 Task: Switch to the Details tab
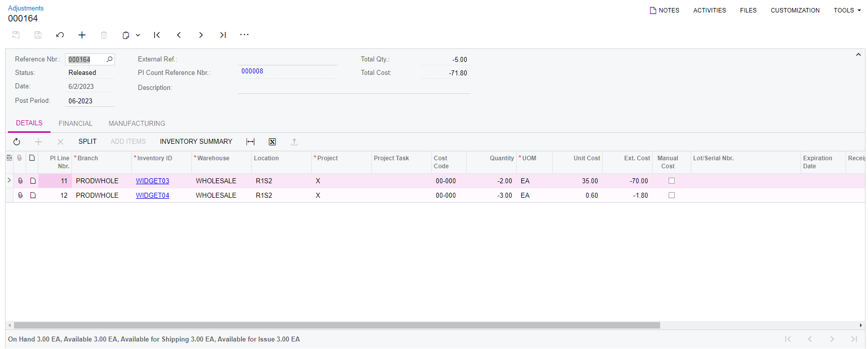click(x=29, y=123)
